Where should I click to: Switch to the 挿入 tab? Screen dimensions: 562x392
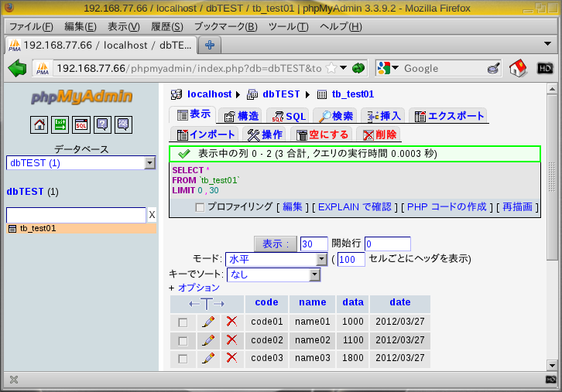point(384,116)
